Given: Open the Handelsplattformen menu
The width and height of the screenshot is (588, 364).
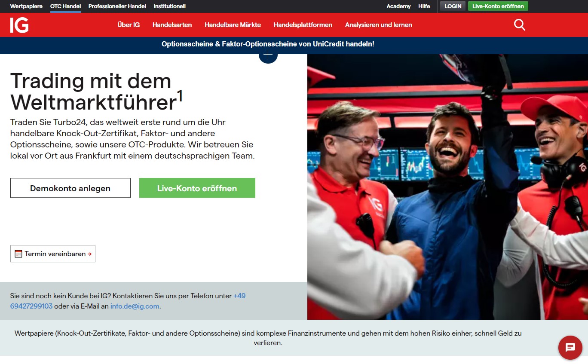Looking at the screenshot, I should click(x=303, y=25).
